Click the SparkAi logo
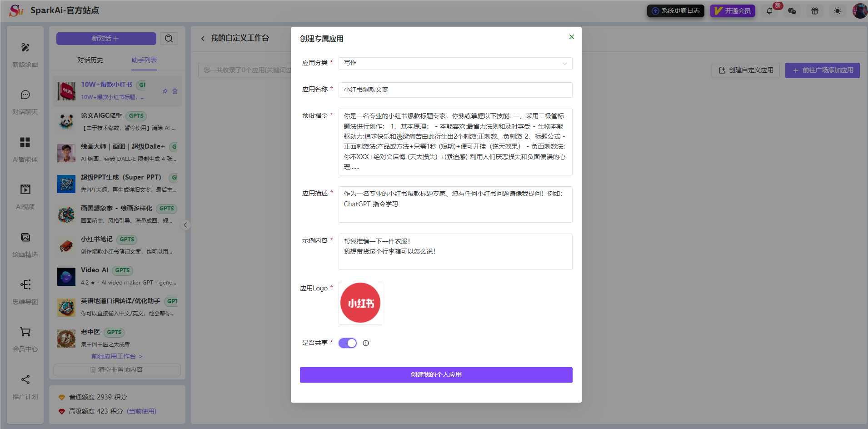 click(x=16, y=10)
